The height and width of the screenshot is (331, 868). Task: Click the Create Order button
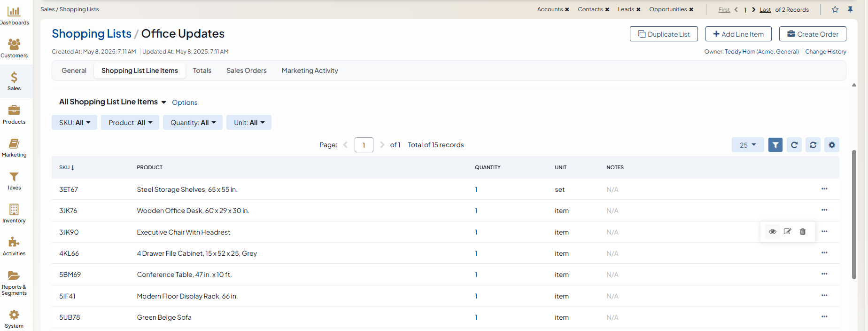pos(812,34)
